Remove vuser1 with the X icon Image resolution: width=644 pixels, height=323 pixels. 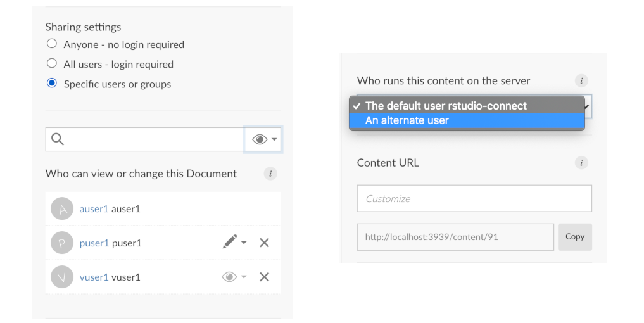(x=265, y=277)
